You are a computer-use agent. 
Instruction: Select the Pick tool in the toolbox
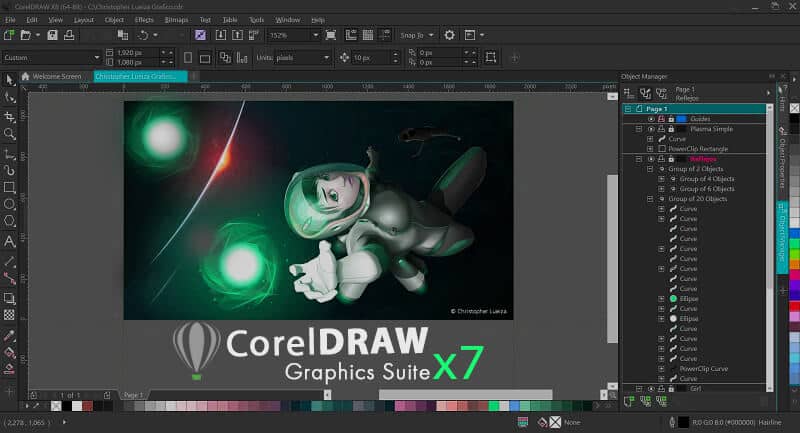[9, 80]
